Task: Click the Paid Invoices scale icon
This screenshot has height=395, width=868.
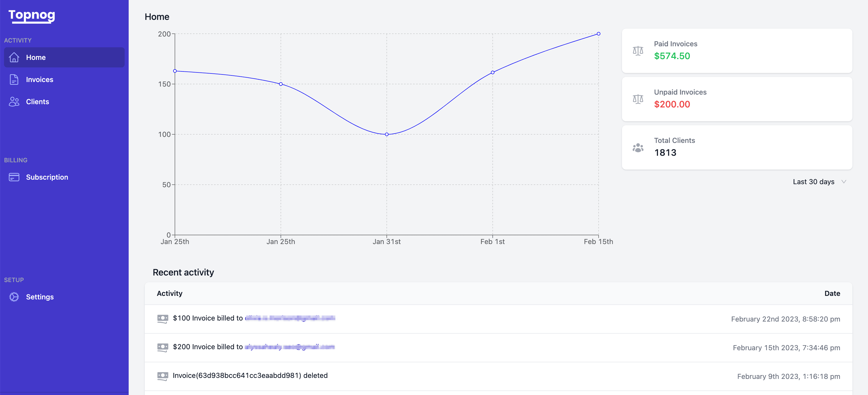Action: [638, 51]
